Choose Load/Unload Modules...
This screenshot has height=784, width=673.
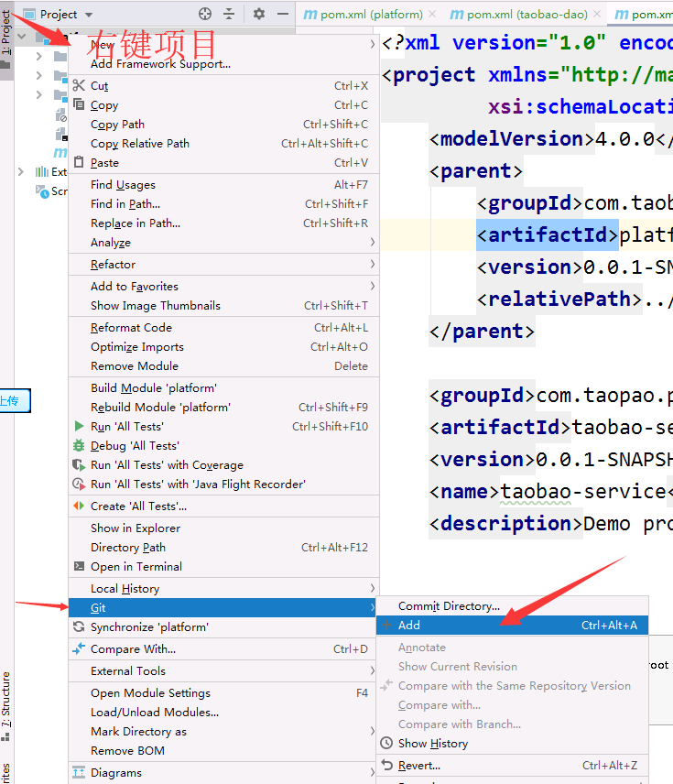(223, 712)
